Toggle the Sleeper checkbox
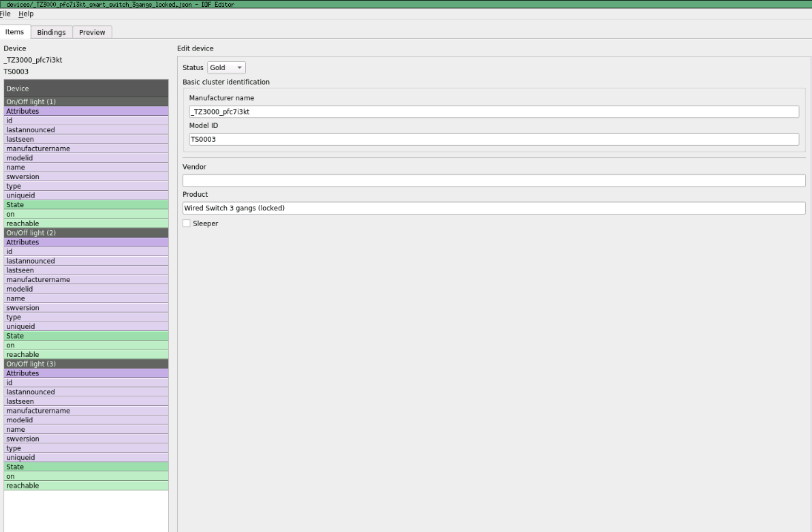This screenshot has width=812, height=532. [x=187, y=223]
